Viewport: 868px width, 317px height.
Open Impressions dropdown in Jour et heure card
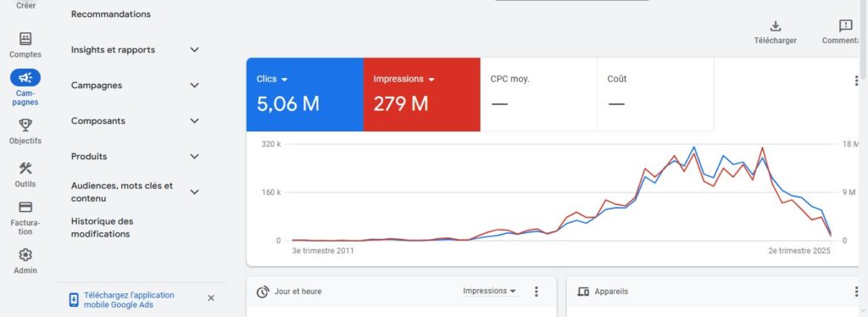pos(490,291)
